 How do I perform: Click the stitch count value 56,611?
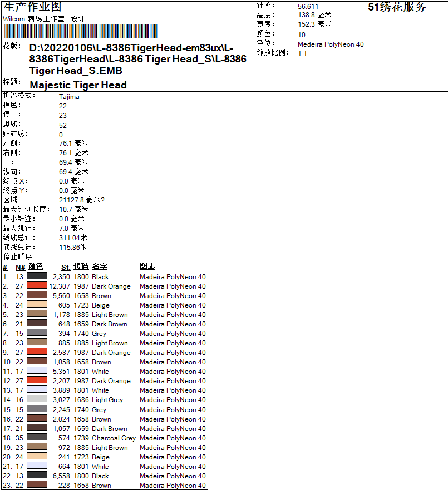(307, 6)
